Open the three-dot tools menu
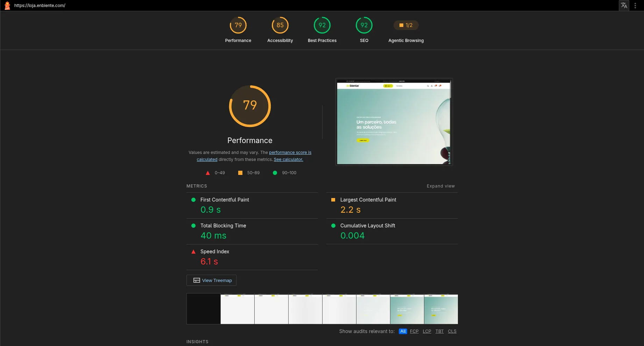Screen dimensions: 644x346 [x=635, y=6]
